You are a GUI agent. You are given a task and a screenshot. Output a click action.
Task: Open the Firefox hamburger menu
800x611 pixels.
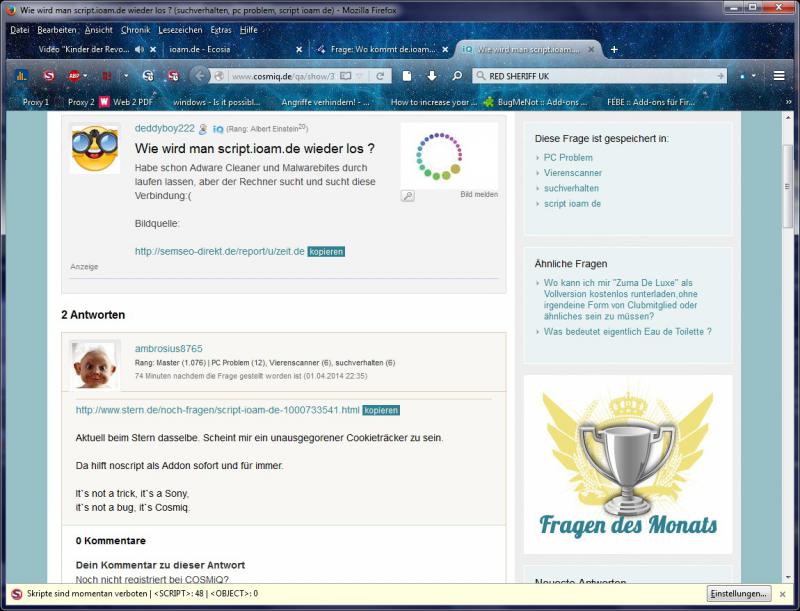779,76
